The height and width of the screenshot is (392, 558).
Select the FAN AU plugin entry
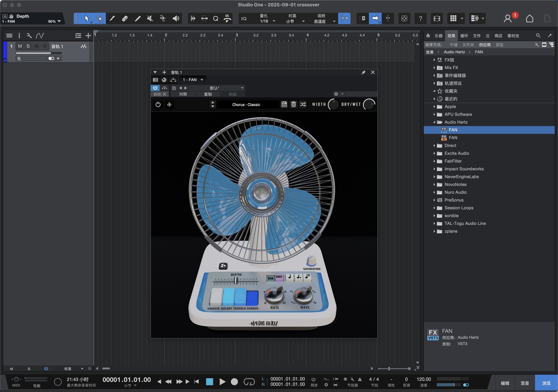coord(489,138)
